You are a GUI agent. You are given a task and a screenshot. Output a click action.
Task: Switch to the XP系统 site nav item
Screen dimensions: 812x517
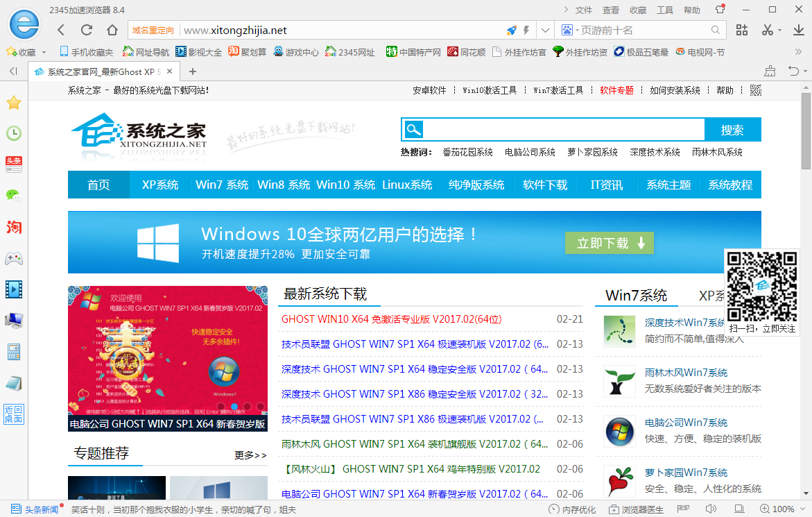160,185
